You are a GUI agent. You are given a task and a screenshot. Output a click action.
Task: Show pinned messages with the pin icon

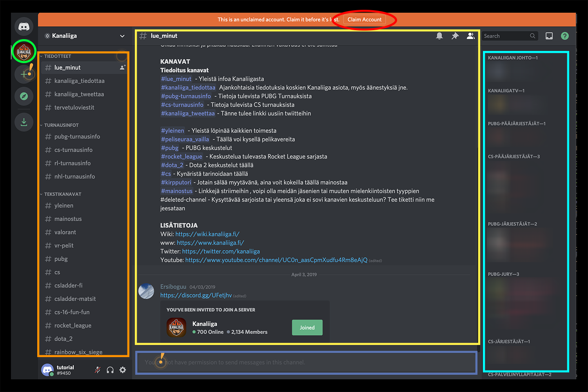click(455, 36)
